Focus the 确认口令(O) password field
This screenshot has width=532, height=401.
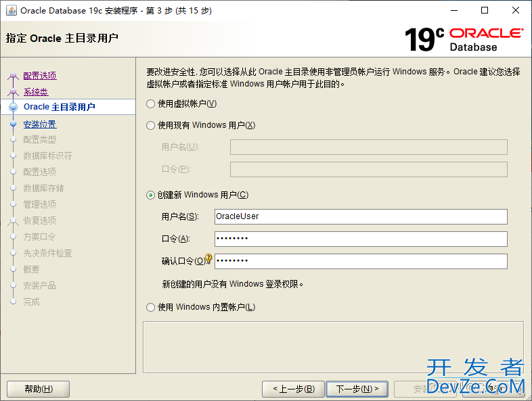pos(361,261)
